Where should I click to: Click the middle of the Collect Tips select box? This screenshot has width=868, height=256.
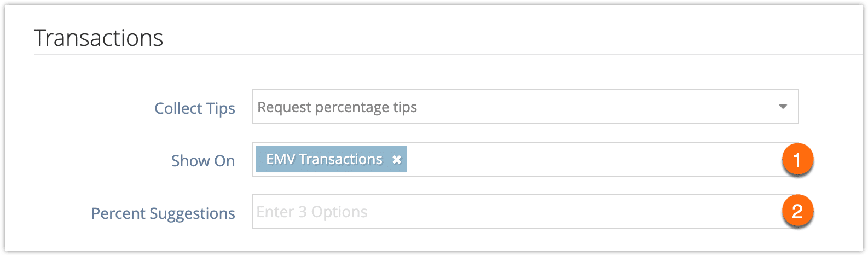525,107
